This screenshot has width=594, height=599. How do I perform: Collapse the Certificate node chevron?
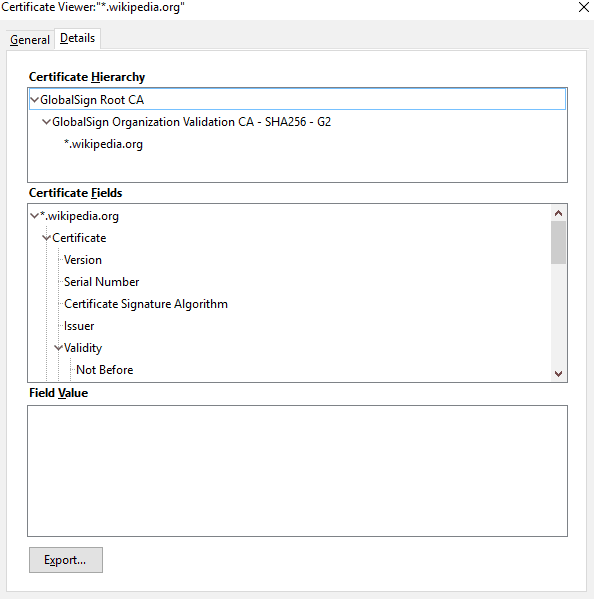46,238
